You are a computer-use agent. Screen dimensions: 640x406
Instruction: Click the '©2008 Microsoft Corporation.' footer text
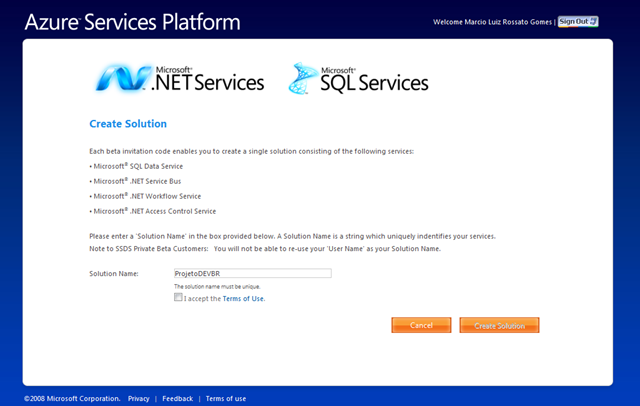pyautogui.click(x=72, y=399)
